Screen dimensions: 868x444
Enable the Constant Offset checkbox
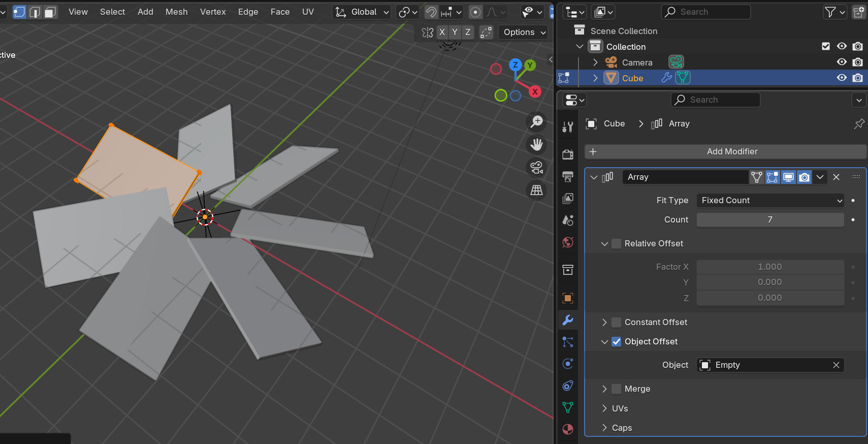tap(616, 322)
